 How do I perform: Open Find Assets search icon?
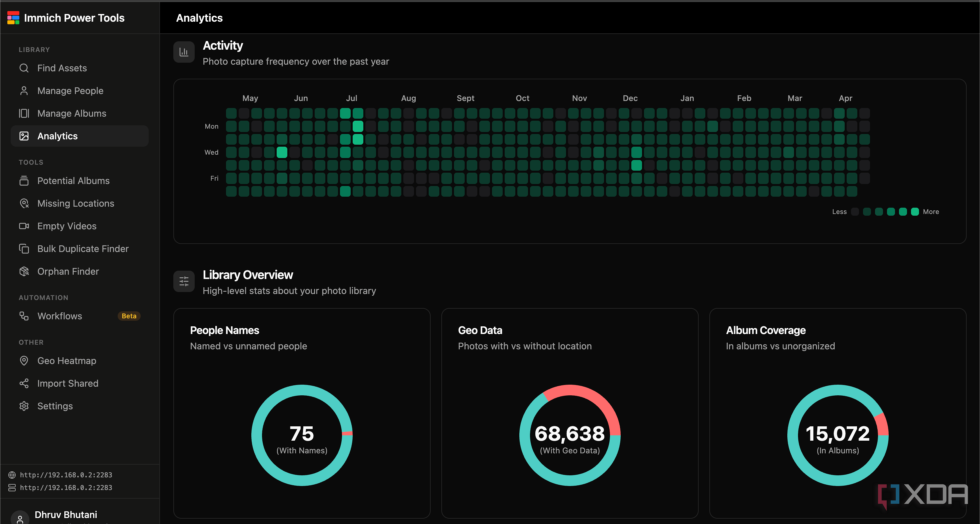[x=24, y=68]
